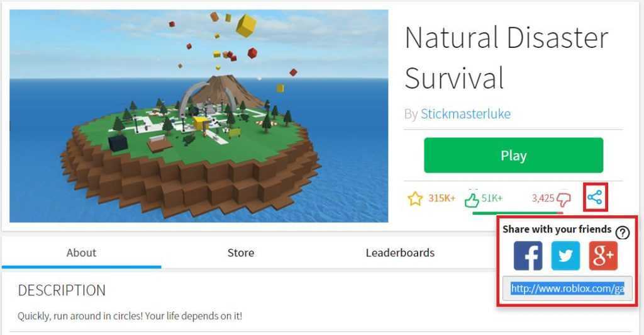The width and height of the screenshot is (644, 335).
Task: Click the game thumbnail image
Action: pos(199,116)
